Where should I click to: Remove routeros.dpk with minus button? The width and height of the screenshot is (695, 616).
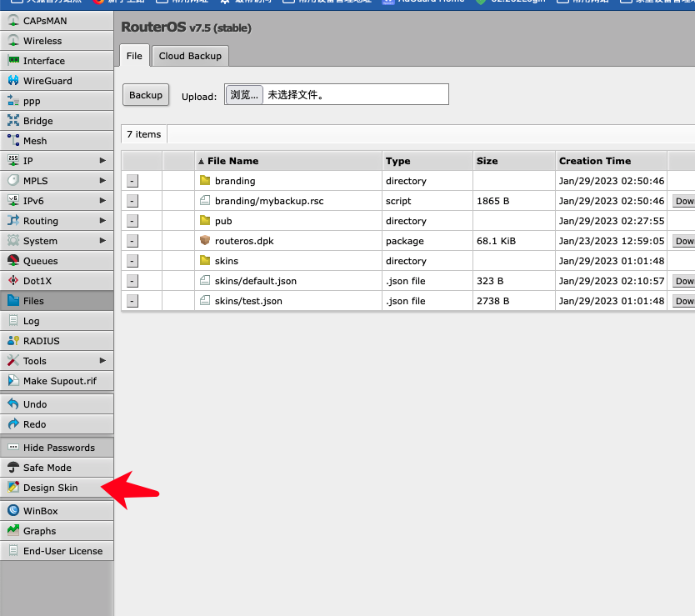(132, 241)
